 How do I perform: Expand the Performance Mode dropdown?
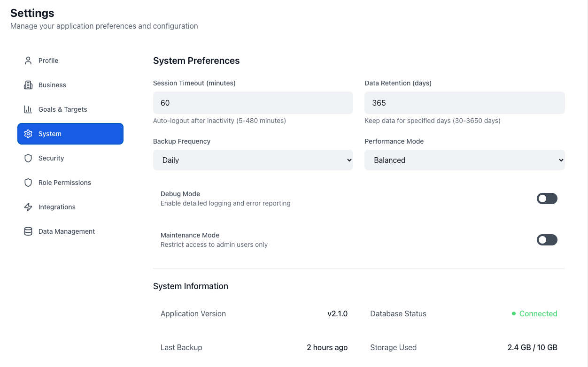pos(464,160)
